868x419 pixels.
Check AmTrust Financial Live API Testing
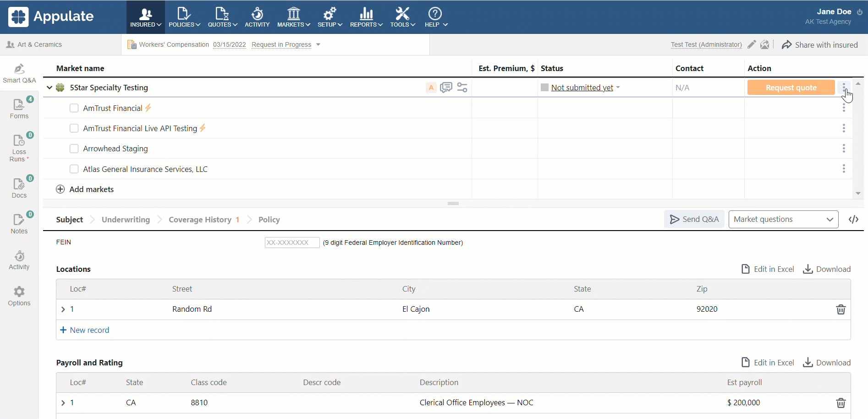[74, 128]
